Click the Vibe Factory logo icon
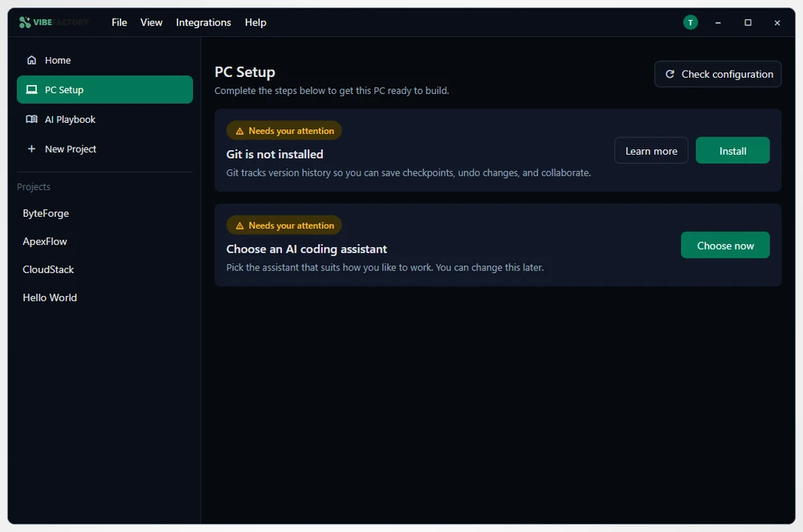The width and height of the screenshot is (803, 532). pyautogui.click(x=25, y=22)
